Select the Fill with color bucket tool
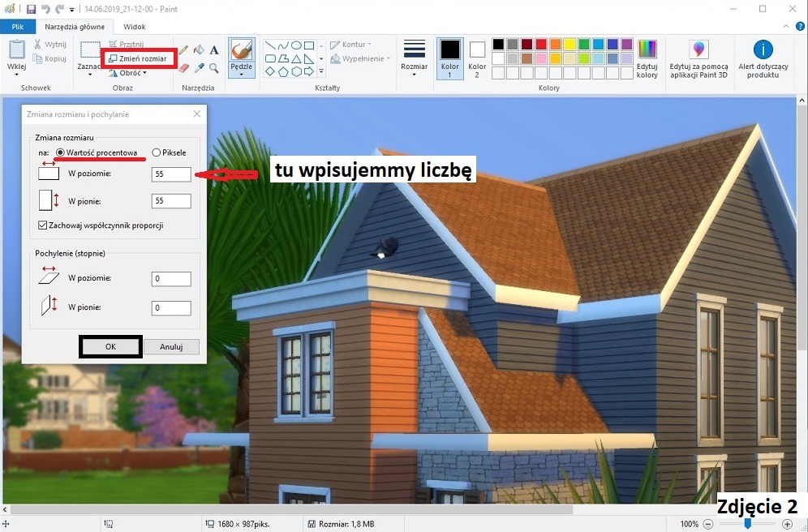 point(199,50)
